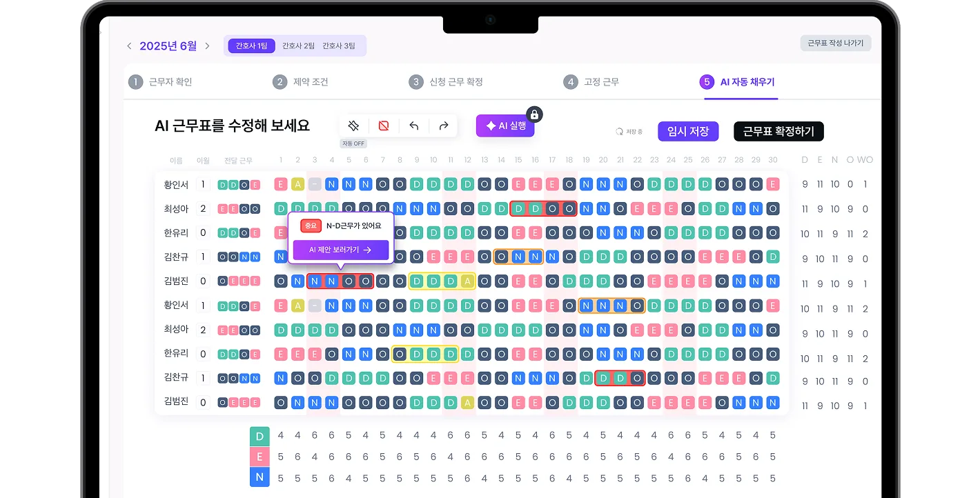Click the day 15 column header
This screenshot has height=498, width=980.
518,160
